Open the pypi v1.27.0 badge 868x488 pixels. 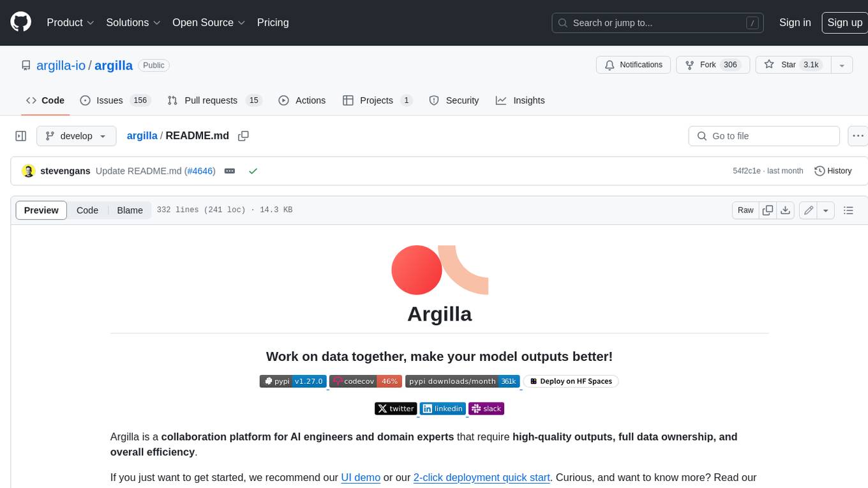click(293, 381)
